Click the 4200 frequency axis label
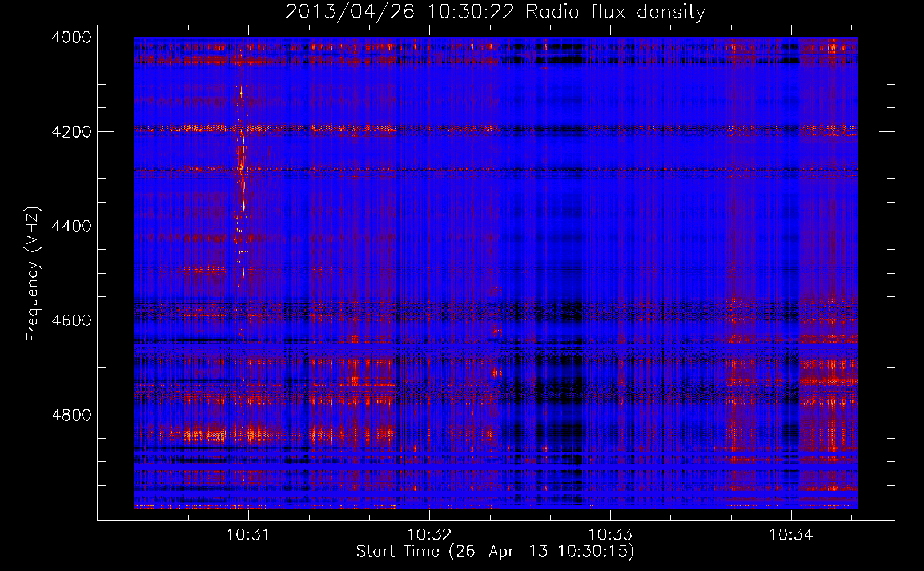The image size is (924, 571). 71,132
